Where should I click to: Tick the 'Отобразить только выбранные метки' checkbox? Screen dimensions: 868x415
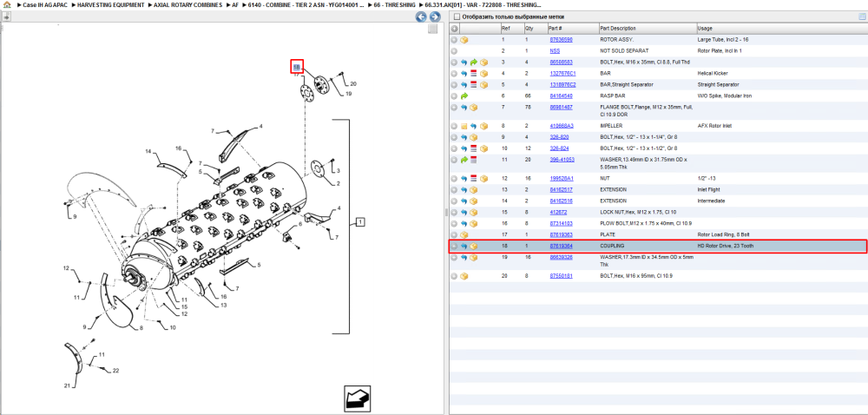457,16
